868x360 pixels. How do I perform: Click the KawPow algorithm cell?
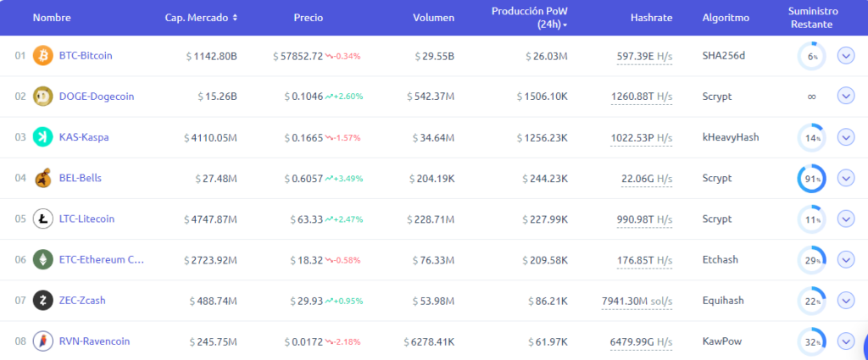[x=722, y=341]
